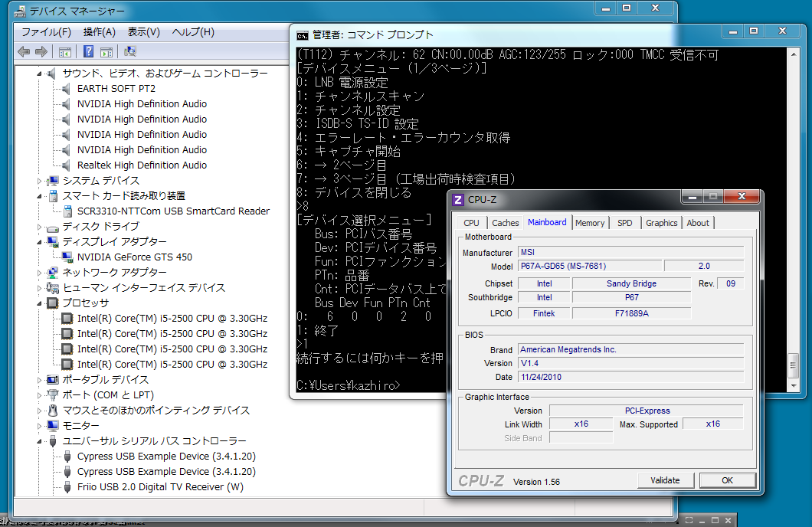
Task: Click OK button in CPU-Z
Action: (727, 480)
